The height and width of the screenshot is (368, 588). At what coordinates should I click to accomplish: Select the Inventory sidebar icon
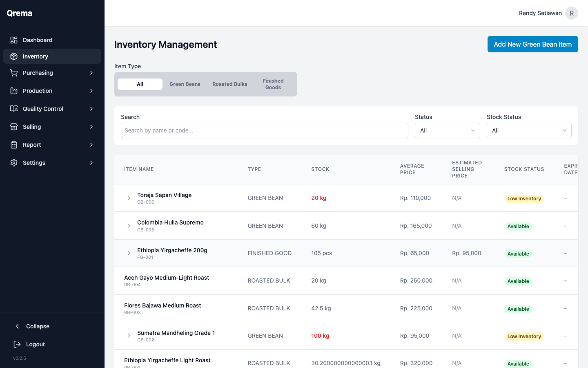click(13, 56)
